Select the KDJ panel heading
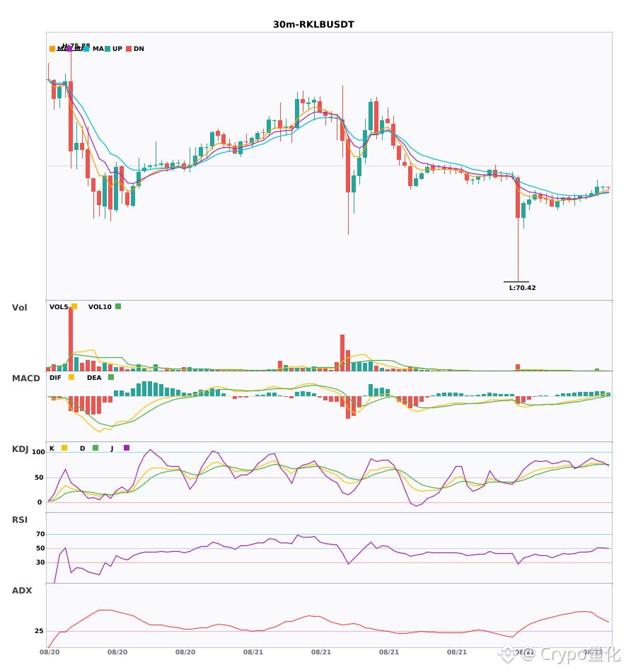Screen dimensions: 626x672 [x=20, y=449]
